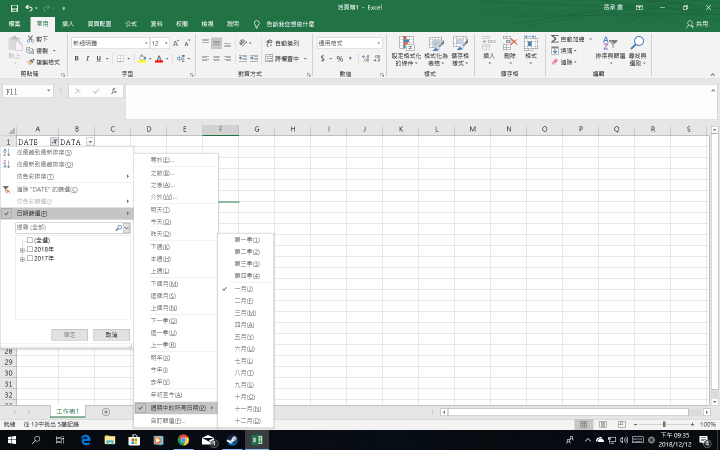Viewport: 720px width, 450px height.
Task: Open Format as Table (格式化為表格)
Action: [x=436, y=51]
